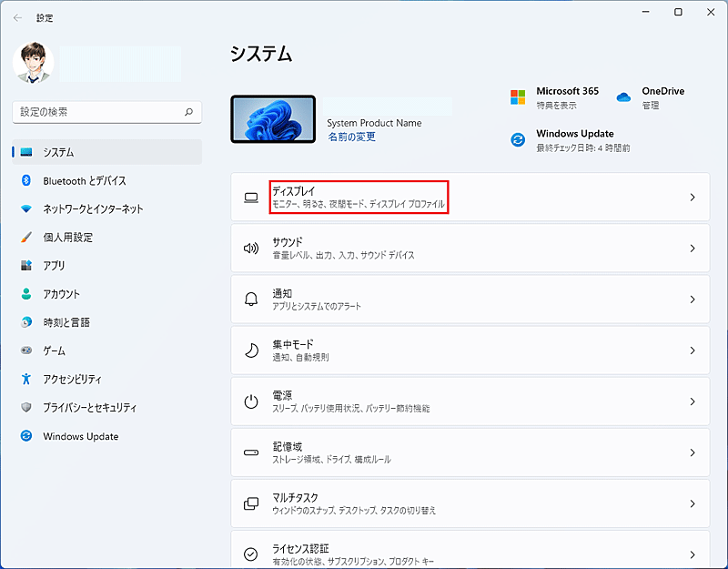Image resolution: width=728 pixels, height=569 pixels.
Task: Open 集中モード settings
Action: point(470,351)
